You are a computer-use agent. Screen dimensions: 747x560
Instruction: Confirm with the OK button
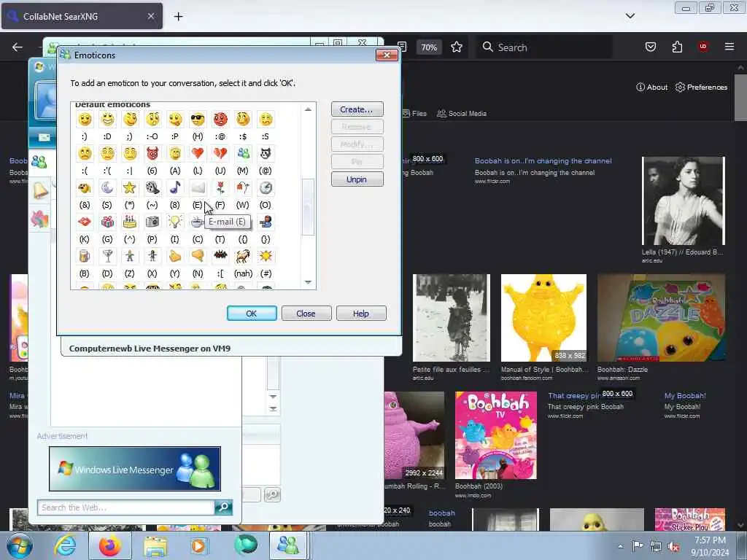[x=252, y=314]
